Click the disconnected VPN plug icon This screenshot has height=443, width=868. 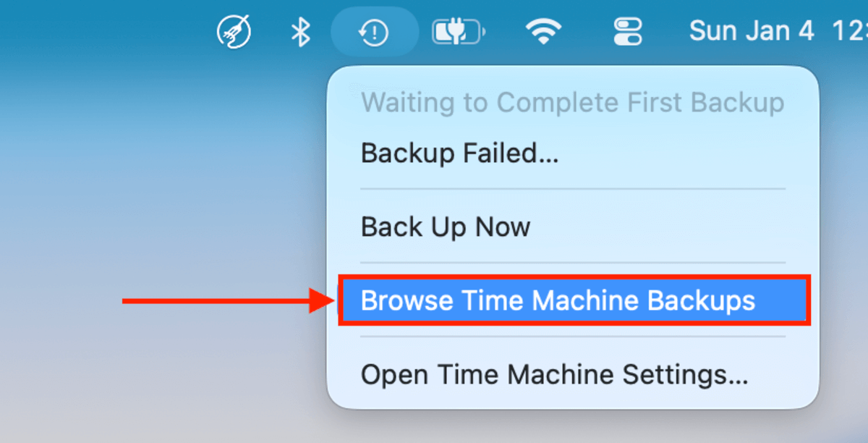click(x=234, y=30)
